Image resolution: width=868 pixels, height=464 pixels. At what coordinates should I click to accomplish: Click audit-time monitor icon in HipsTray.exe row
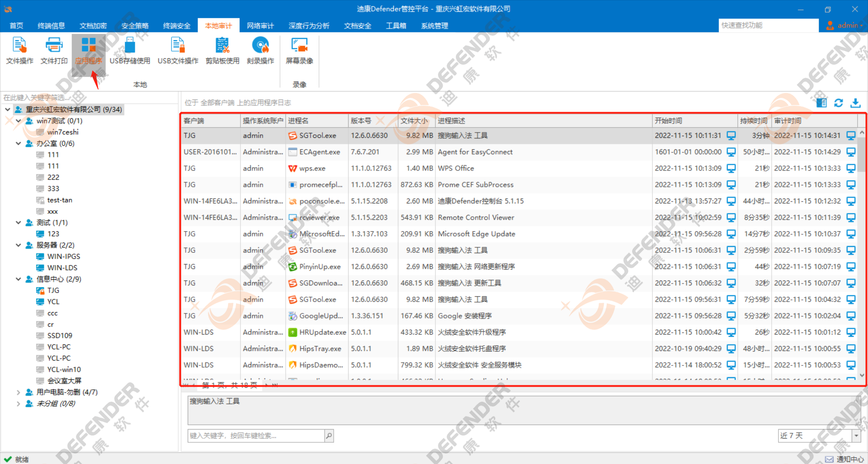coord(851,348)
